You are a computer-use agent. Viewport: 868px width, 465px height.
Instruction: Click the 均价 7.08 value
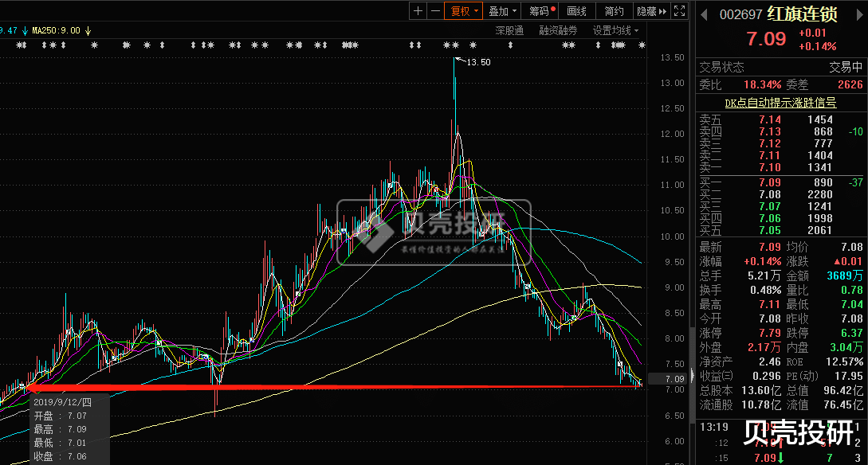click(x=852, y=247)
